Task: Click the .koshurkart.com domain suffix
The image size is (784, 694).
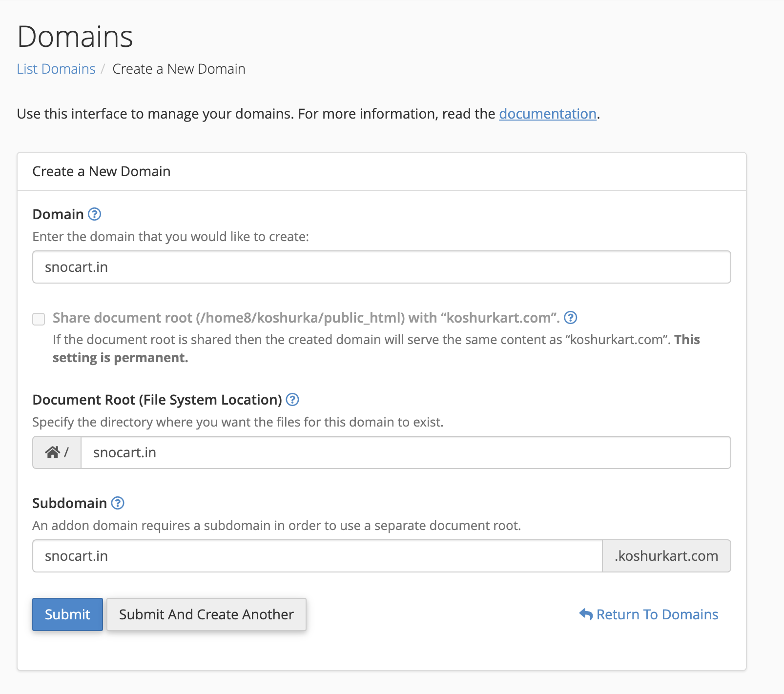Action: (x=666, y=556)
